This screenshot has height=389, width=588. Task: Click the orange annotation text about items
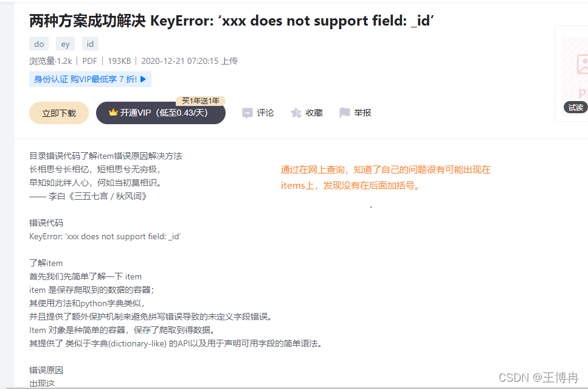click(386, 178)
